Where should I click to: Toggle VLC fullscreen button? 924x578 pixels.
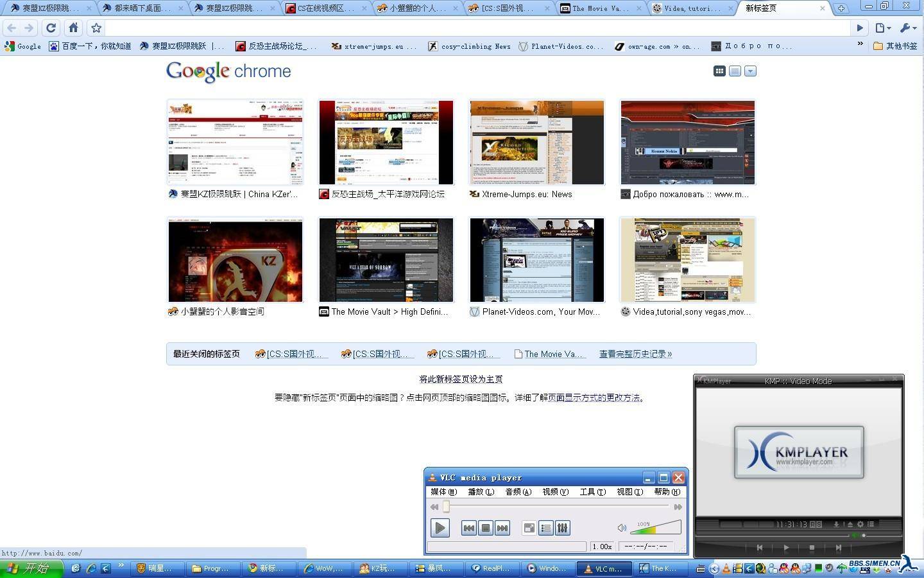click(529, 528)
